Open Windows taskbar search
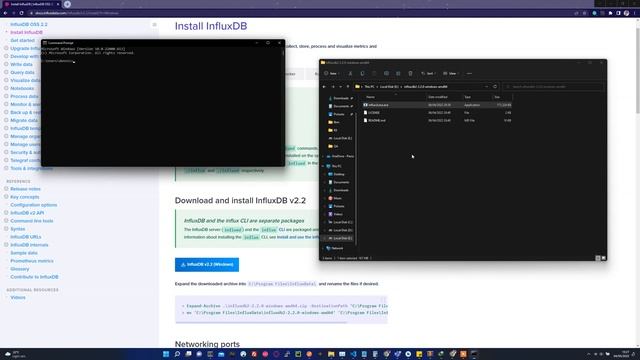Viewport: 640px width, 360px height. (x=177, y=354)
